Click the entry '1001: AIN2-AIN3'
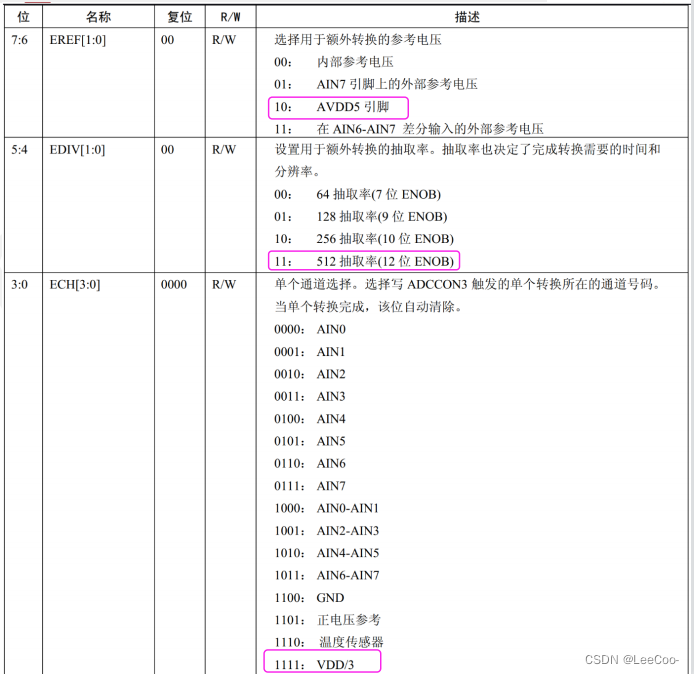 pos(327,531)
